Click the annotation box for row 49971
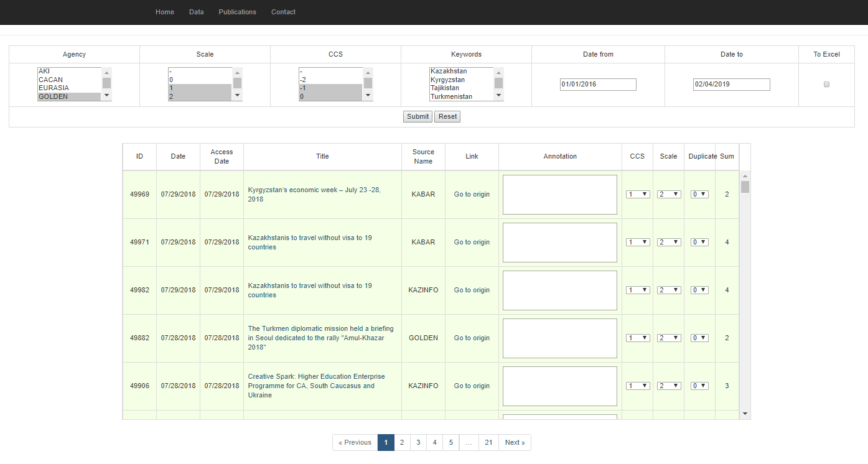This screenshot has height=464, width=868. click(x=560, y=243)
